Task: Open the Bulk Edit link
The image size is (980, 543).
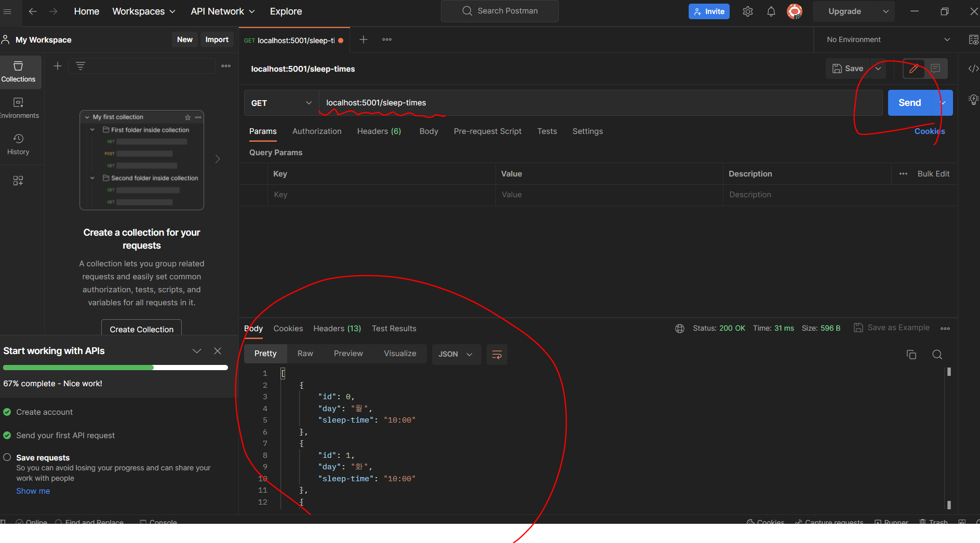Action: 933,174
